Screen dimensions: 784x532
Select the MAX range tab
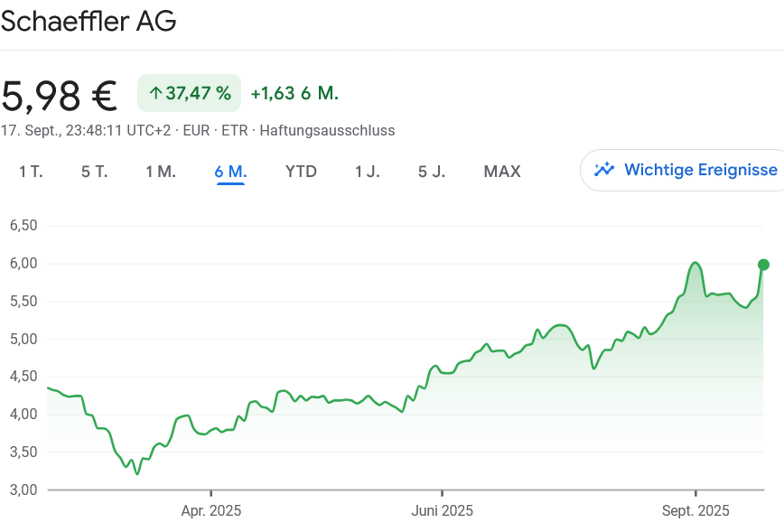point(502,172)
